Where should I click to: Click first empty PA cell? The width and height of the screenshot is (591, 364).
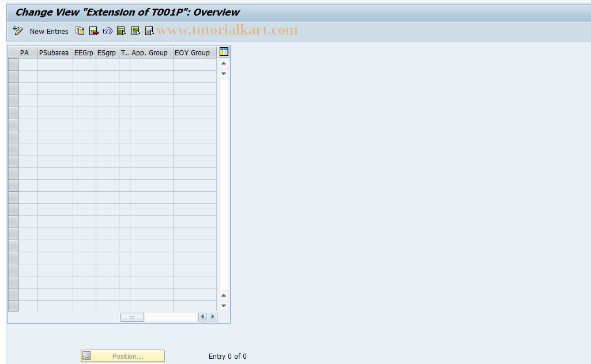28,65
